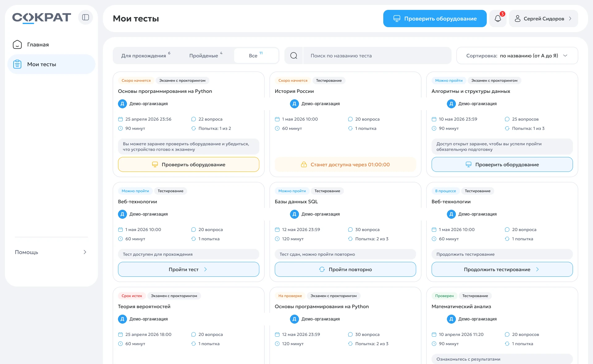The image size is (593, 364).
Task: Go to Главная in sidebar
Action: coord(51,44)
